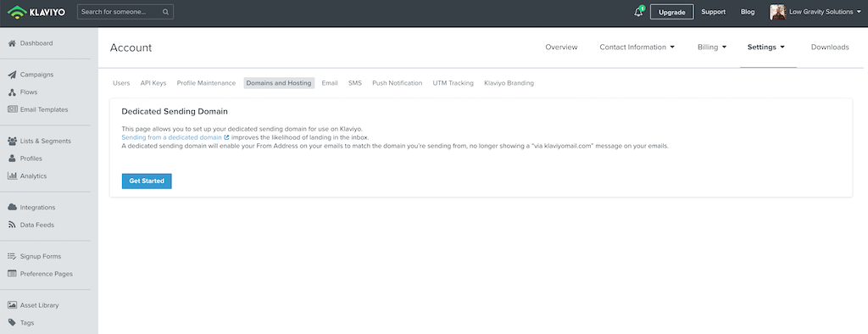The image size is (868, 334).
Task: Click the Upgrade button
Action: click(671, 12)
